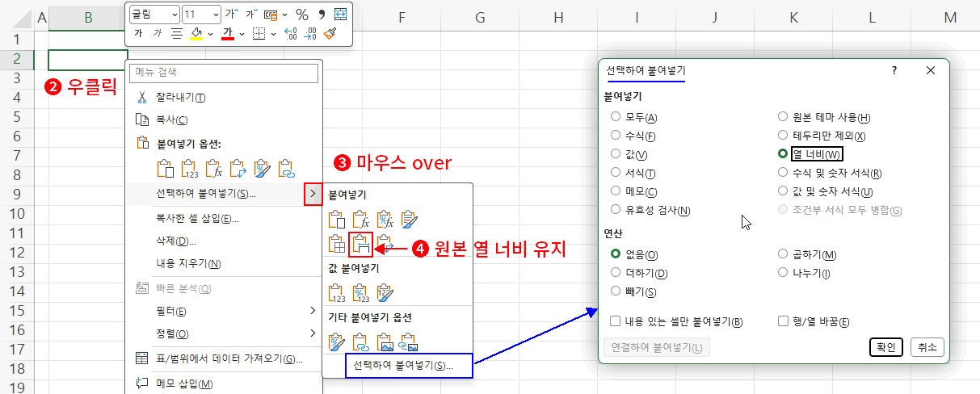980x394 pixels.
Task: Click the center align icon in mini toolbar
Action: (177, 33)
